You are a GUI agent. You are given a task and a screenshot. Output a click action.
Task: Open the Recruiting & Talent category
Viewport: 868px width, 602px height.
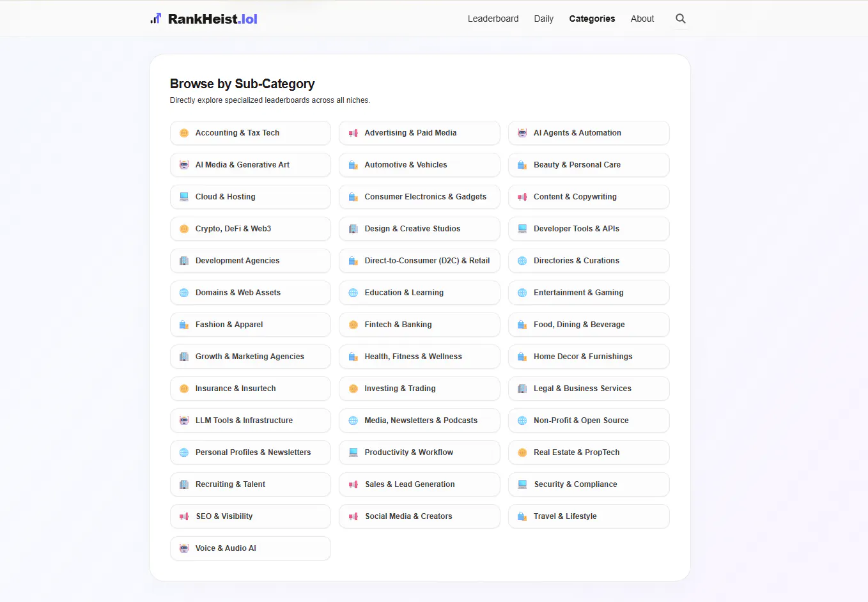(251, 484)
